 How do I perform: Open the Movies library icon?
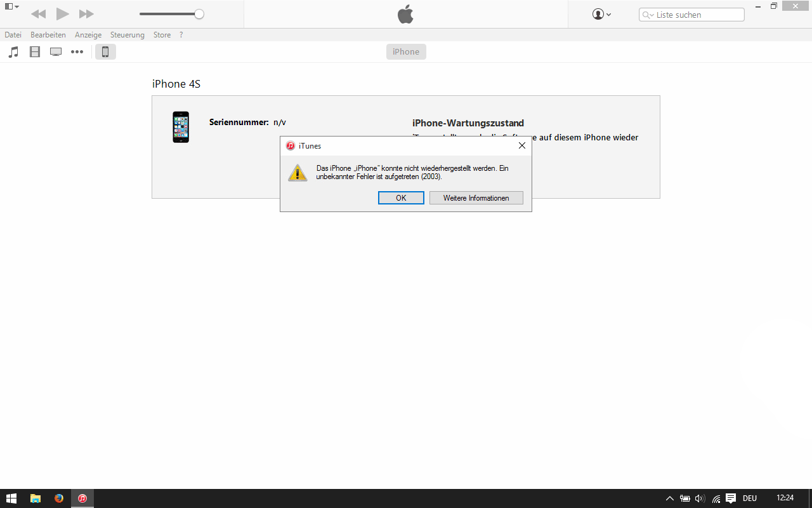pyautogui.click(x=35, y=52)
